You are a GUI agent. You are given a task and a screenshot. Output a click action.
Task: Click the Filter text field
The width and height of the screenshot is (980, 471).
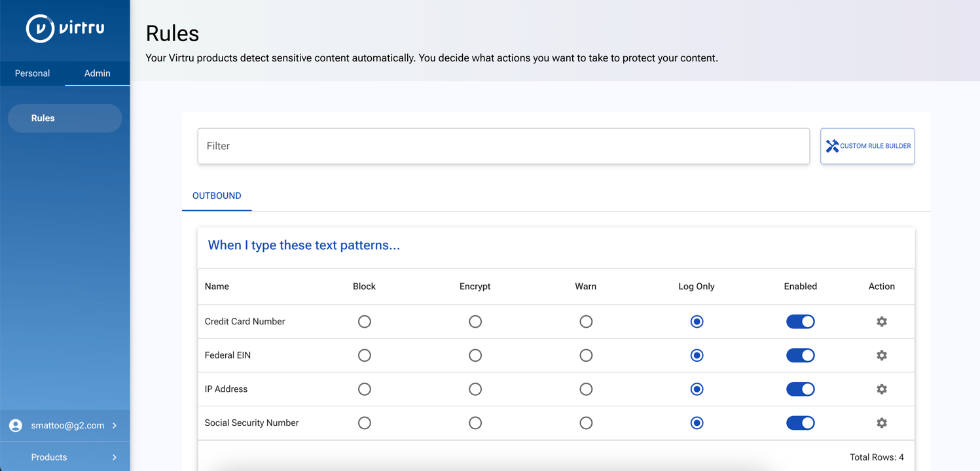pos(503,146)
